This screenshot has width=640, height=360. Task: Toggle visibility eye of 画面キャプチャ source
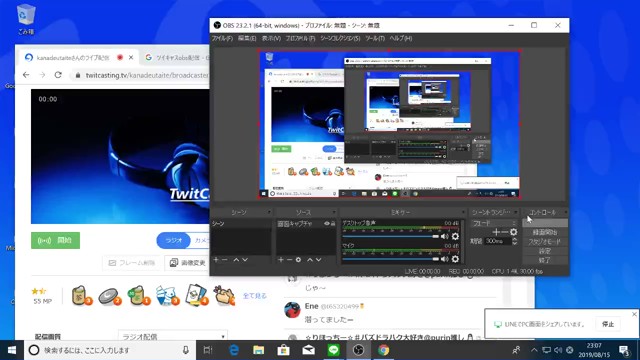[x=327, y=223]
